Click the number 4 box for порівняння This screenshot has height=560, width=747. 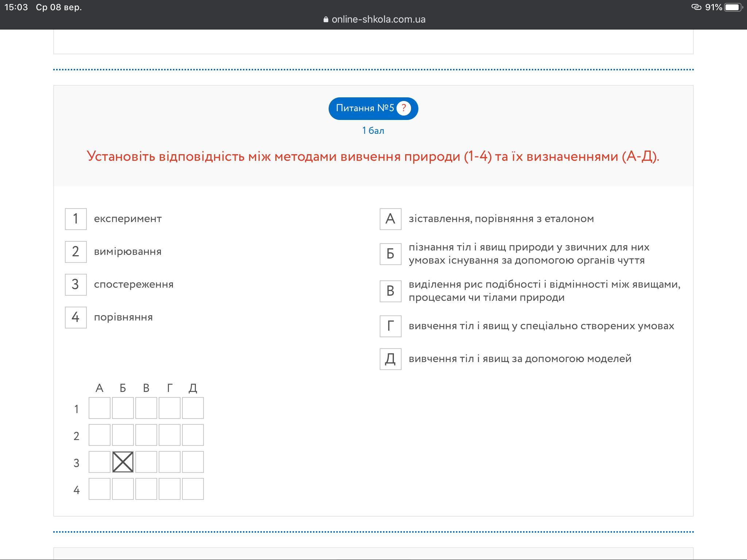[76, 317]
